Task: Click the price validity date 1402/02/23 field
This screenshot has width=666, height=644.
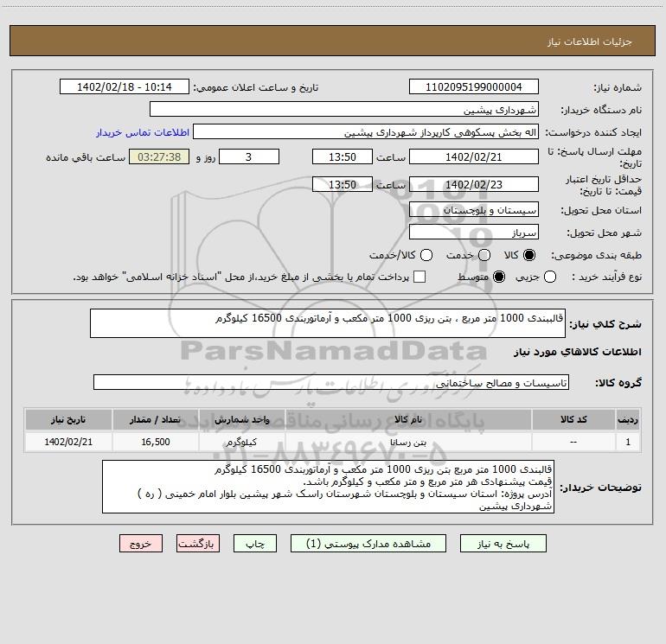Action: (474, 184)
